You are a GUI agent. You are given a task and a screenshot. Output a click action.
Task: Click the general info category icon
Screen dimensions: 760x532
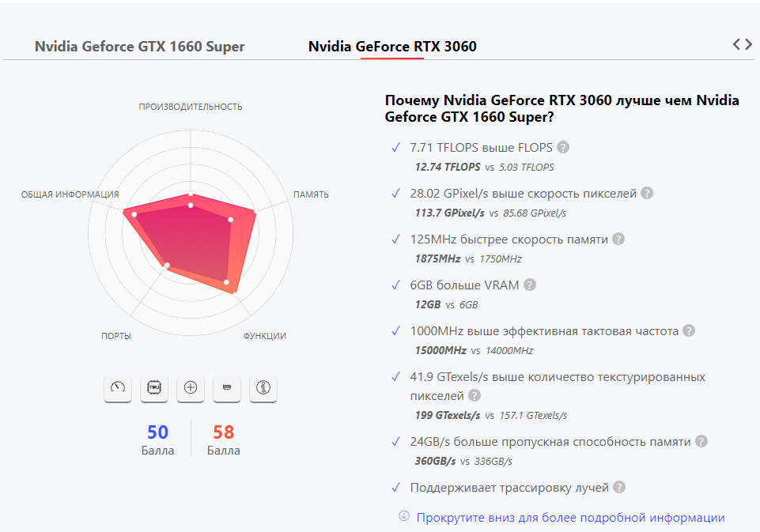(263, 388)
